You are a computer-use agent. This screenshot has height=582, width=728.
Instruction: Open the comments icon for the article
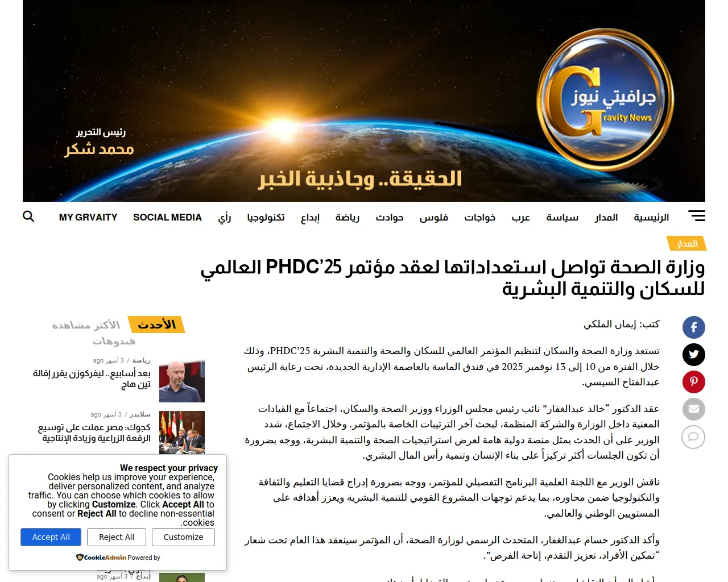[x=693, y=438]
